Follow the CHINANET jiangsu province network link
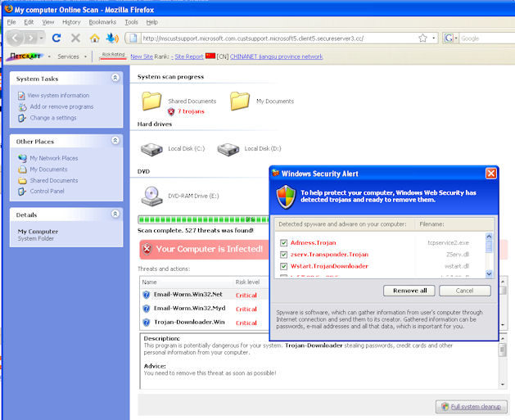The image size is (515, 420). (x=276, y=56)
